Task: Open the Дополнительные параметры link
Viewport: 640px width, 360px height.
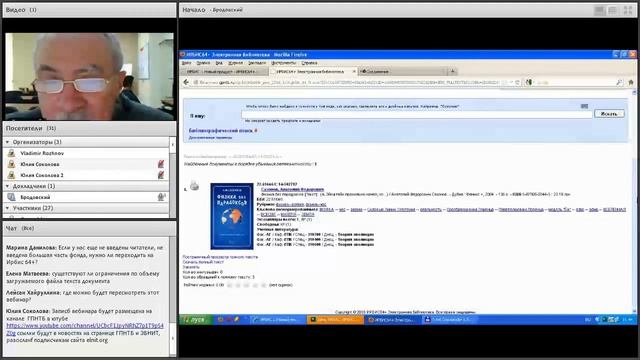Action: (210, 138)
